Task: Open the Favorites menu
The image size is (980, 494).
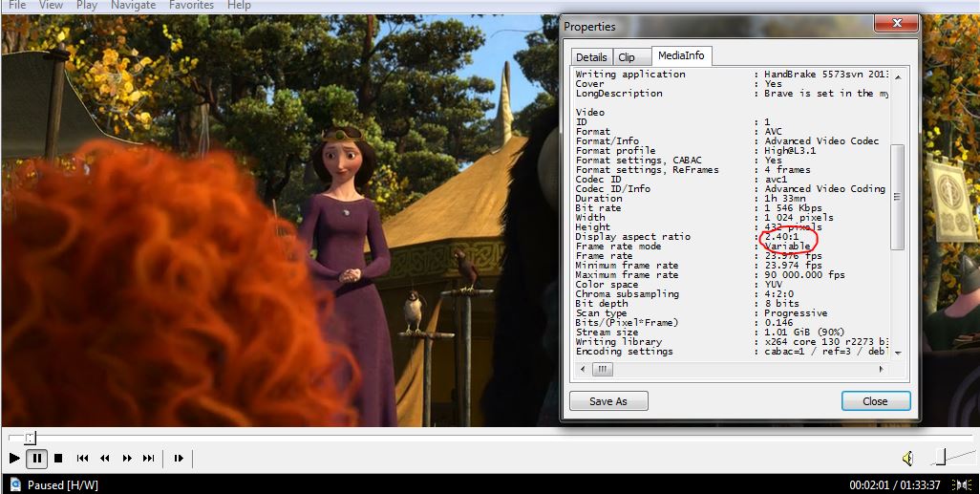Action: (x=191, y=5)
